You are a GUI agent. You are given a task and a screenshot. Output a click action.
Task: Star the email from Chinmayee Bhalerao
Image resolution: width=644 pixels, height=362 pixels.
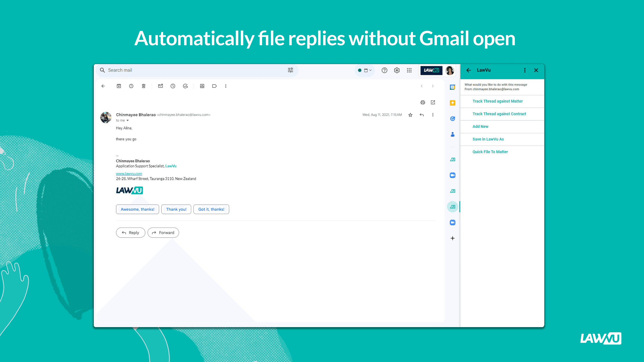click(x=410, y=115)
